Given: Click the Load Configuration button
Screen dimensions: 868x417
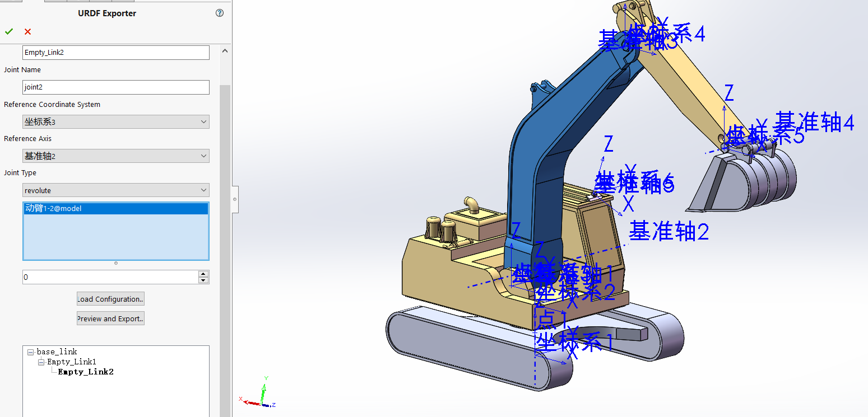Looking at the screenshot, I should pos(110,299).
